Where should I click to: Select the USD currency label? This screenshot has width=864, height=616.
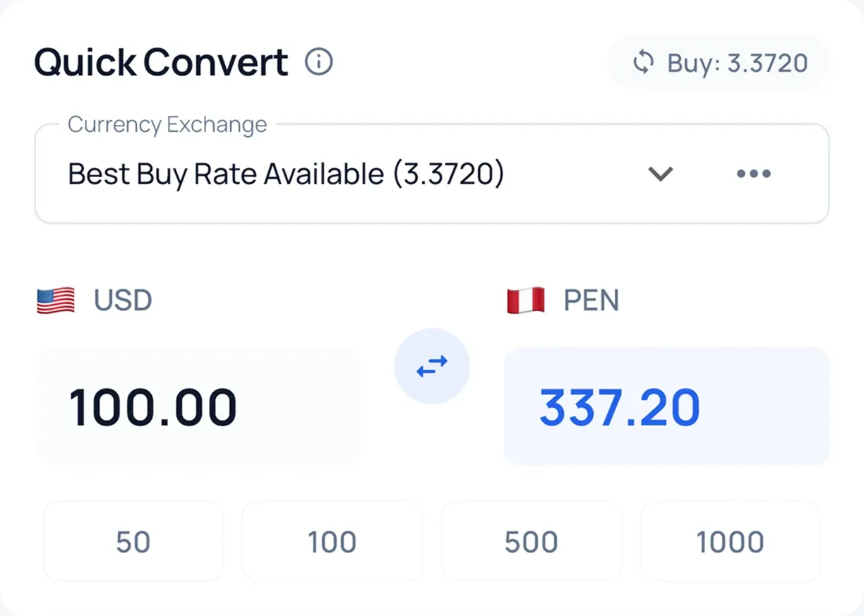point(123,301)
